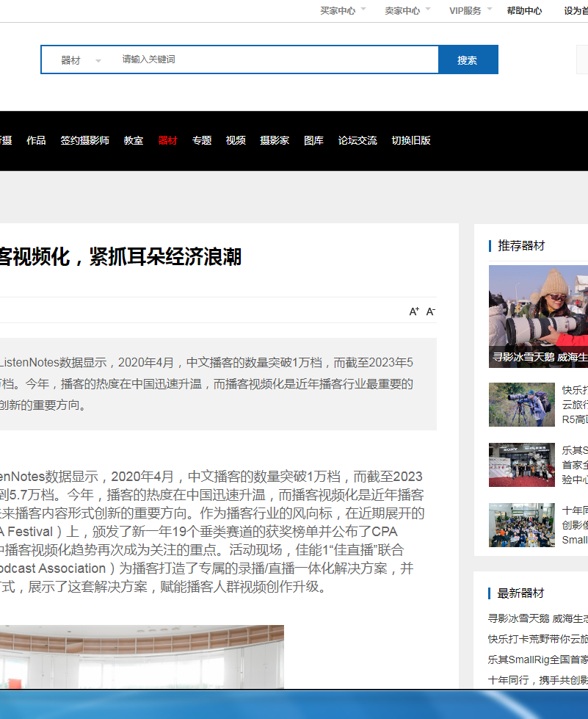Go to the 视频 navigation item

coord(236,140)
